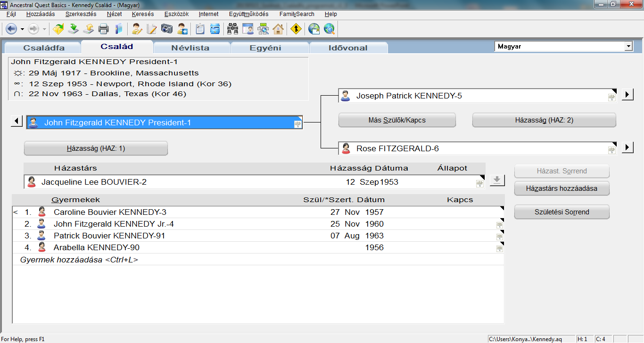
Task: Select child Caroline Bouvier KENNEDY-3
Action: coord(258,212)
